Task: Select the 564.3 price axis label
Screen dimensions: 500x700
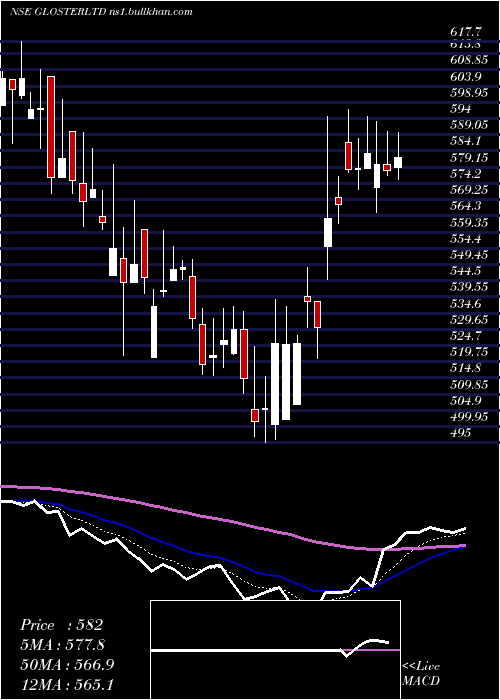Action: coord(466,206)
